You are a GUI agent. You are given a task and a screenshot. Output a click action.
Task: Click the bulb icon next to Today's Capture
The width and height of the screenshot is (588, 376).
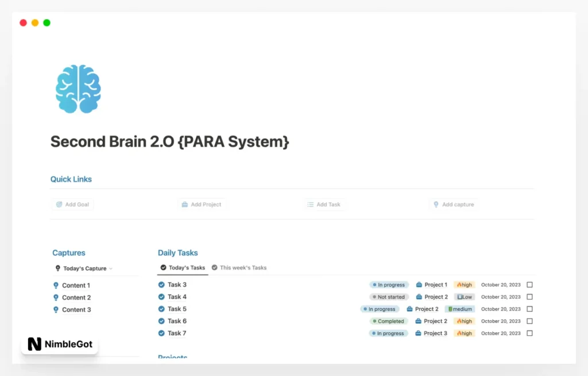click(57, 268)
